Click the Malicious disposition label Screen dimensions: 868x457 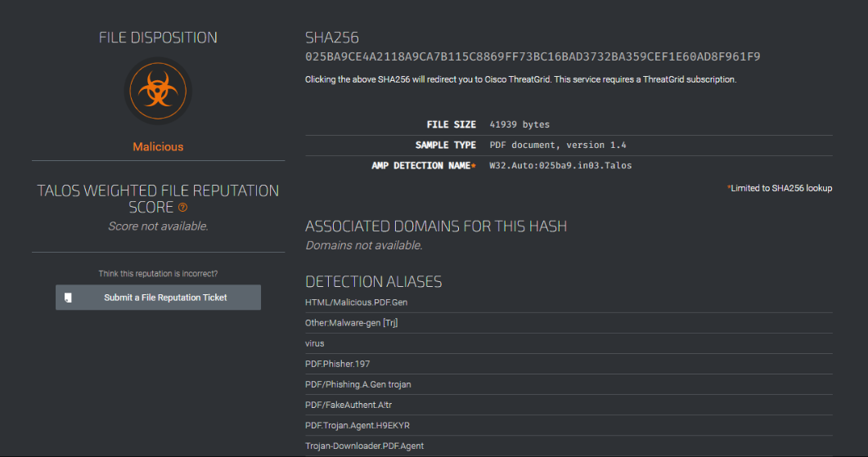pyautogui.click(x=158, y=146)
